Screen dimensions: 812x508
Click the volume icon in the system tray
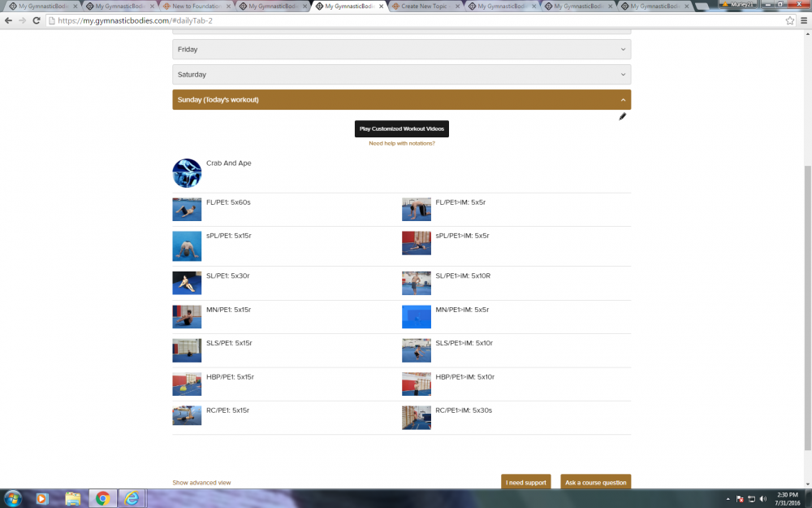762,499
